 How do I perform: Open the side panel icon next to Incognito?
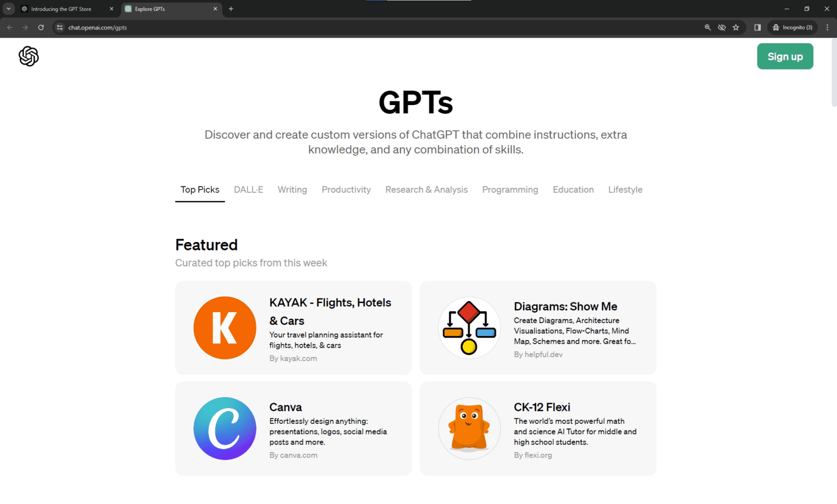point(757,27)
